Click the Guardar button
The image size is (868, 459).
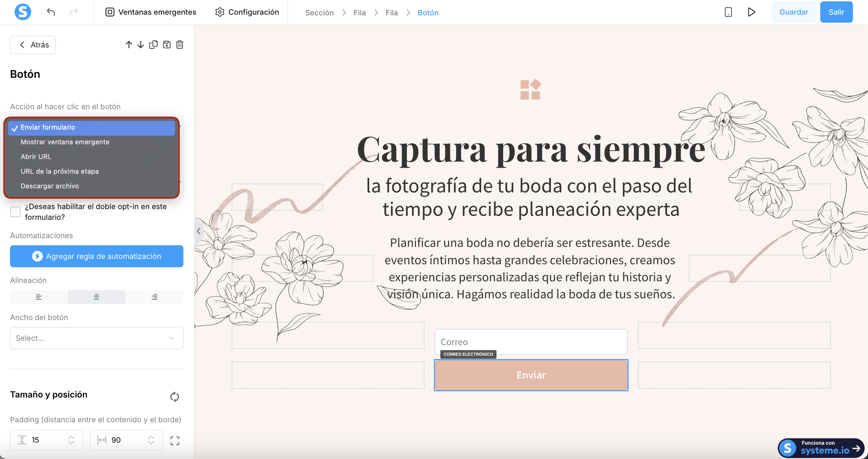(793, 12)
